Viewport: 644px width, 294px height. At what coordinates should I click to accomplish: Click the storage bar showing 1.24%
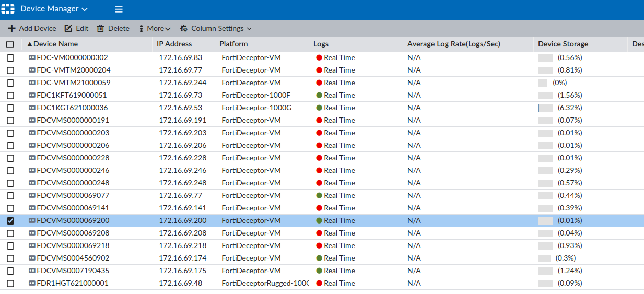[x=545, y=271]
